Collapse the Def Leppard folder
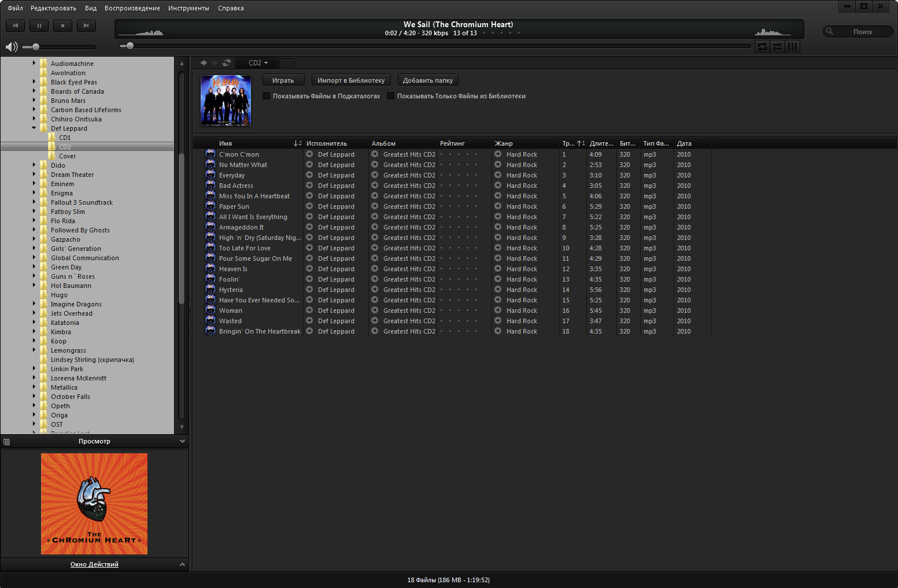 (x=34, y=128)
